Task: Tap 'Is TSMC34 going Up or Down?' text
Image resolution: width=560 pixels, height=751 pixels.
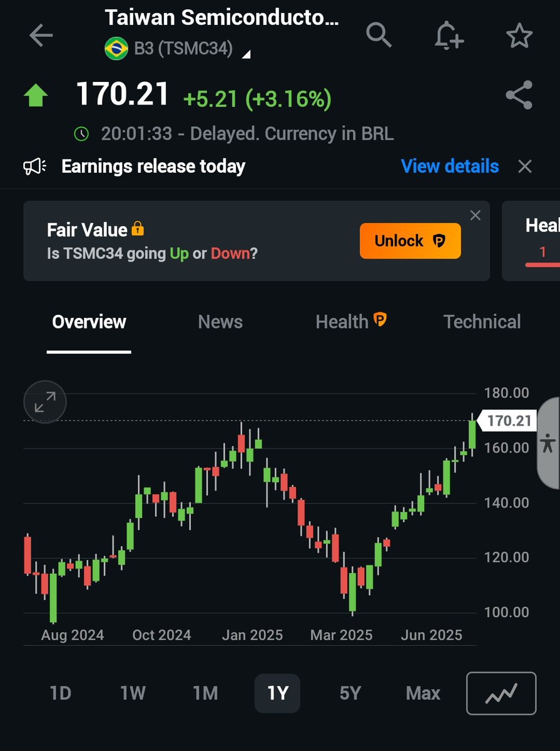Action: (x=152, y=253)
